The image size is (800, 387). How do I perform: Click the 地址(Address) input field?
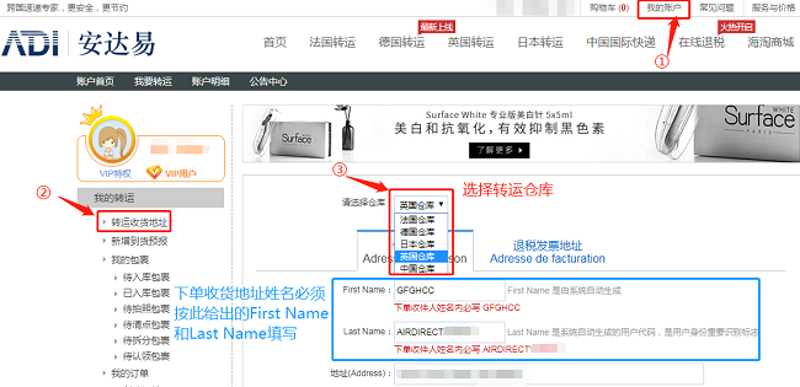[x=548, y=374]
